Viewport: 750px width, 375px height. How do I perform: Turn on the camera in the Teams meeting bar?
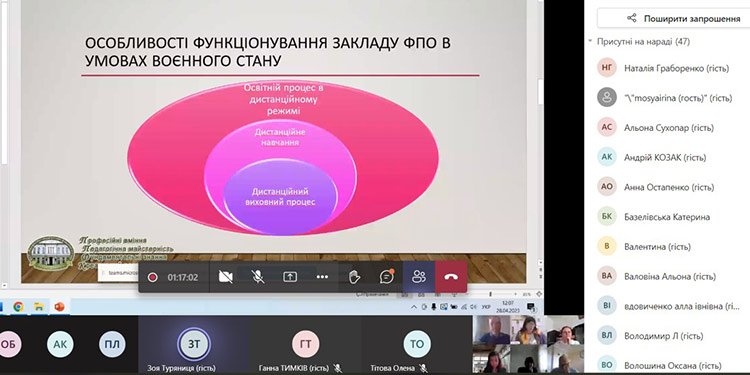225,277
